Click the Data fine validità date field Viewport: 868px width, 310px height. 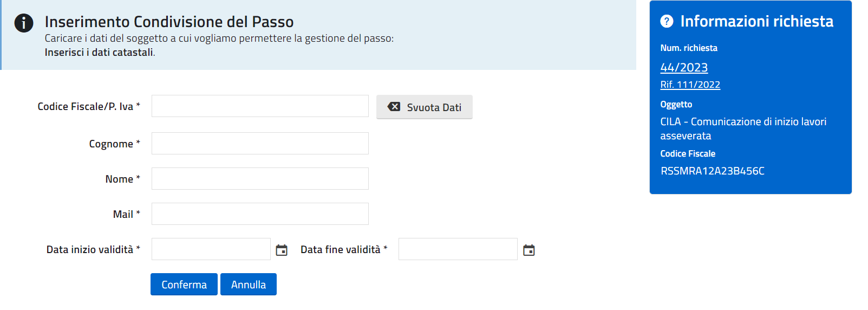(458, 249)
